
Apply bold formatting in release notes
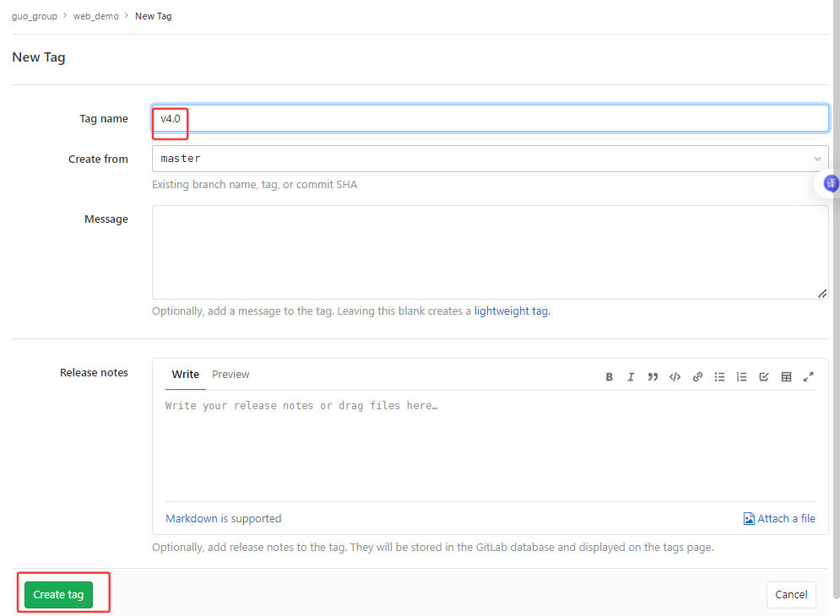(x=610, y=377)
